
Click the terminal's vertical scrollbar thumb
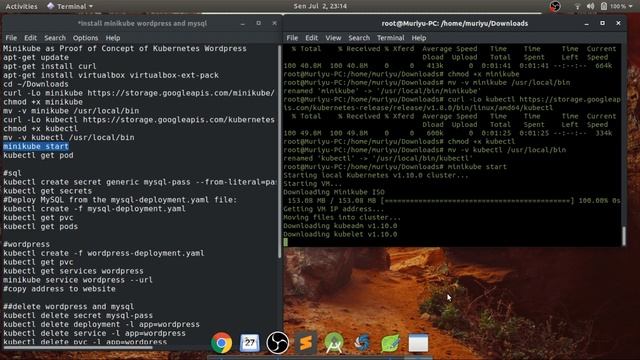click(x=624, y=236)
